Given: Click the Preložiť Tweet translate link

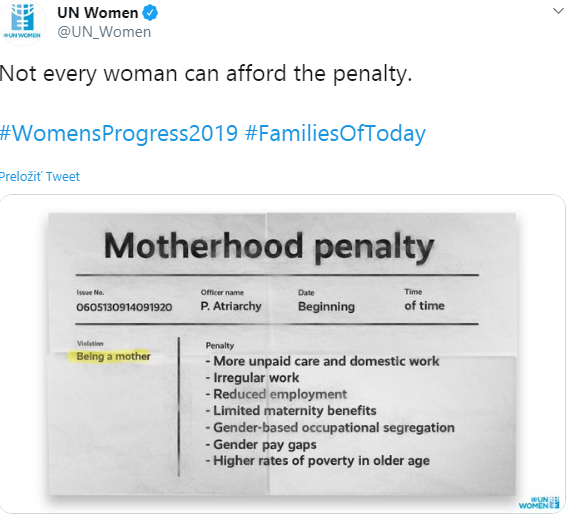Looking at the screenshot, I should (39, 177).
